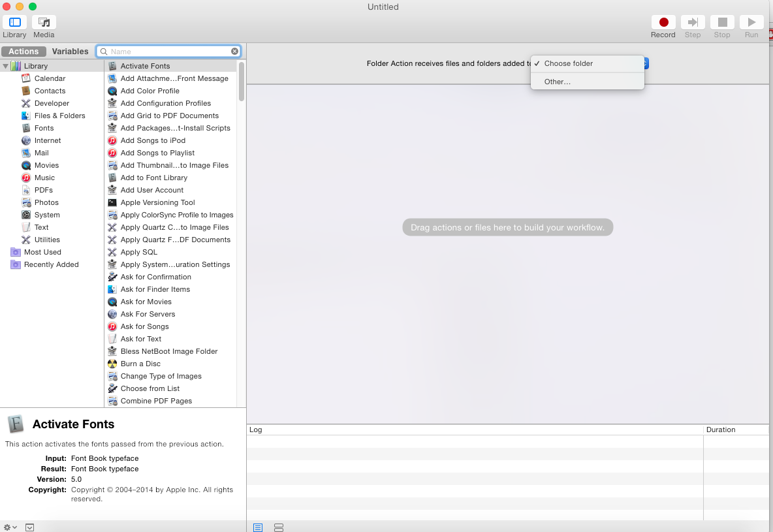Collapse the Library disclosure triangle
Viewport: 773px width, 532px height.
pyautogui.click(x=5, y=66)
